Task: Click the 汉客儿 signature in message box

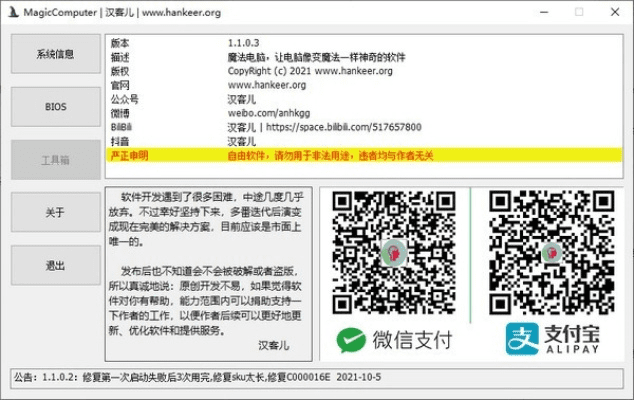Action: pos(274,345)
